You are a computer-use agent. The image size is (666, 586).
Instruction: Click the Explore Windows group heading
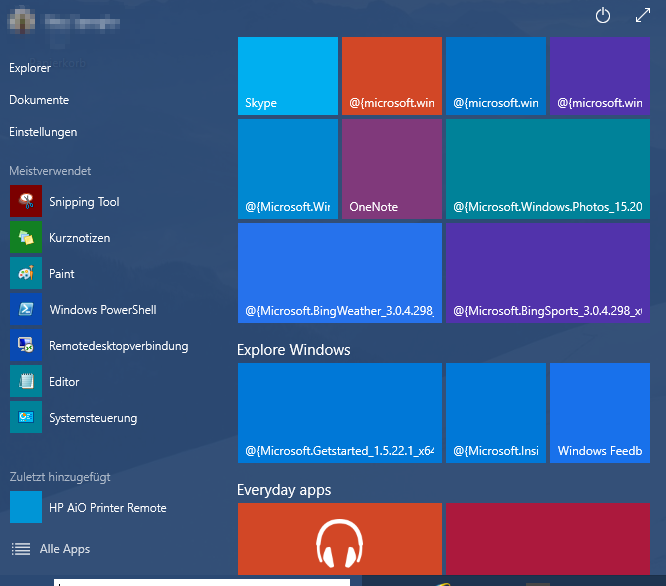pos(293,350)
